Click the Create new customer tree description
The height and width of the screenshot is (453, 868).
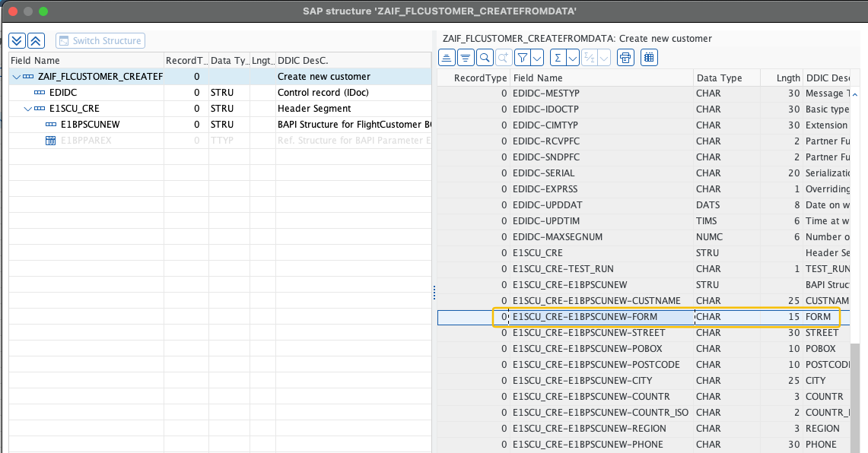click(x=324, y=76)
